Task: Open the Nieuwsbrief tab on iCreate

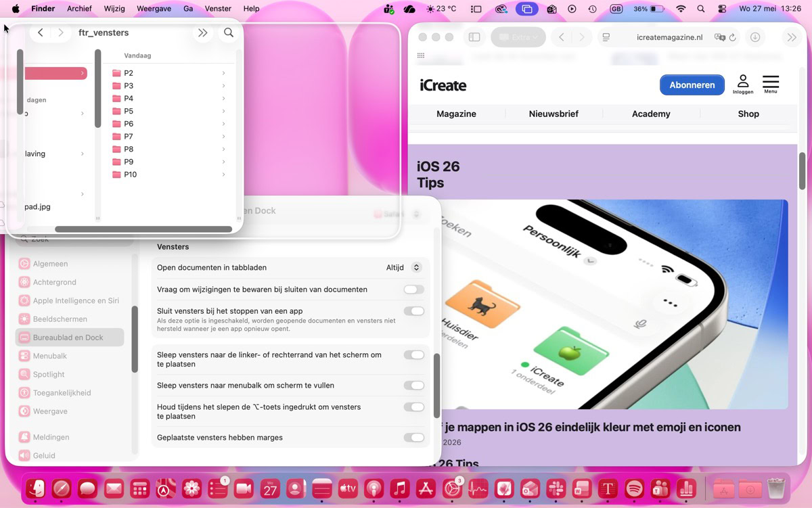Action: [x=554, y=114]
